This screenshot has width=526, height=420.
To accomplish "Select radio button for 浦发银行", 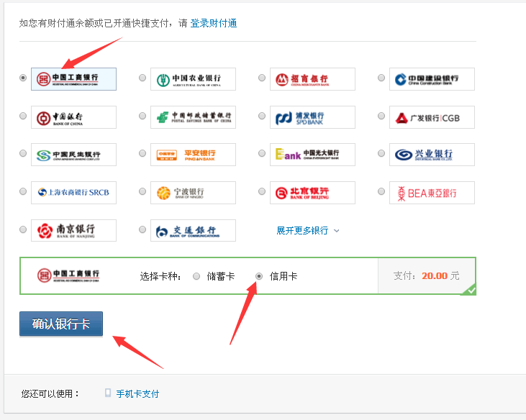I will pyautogui.click(x=262, y=116).
